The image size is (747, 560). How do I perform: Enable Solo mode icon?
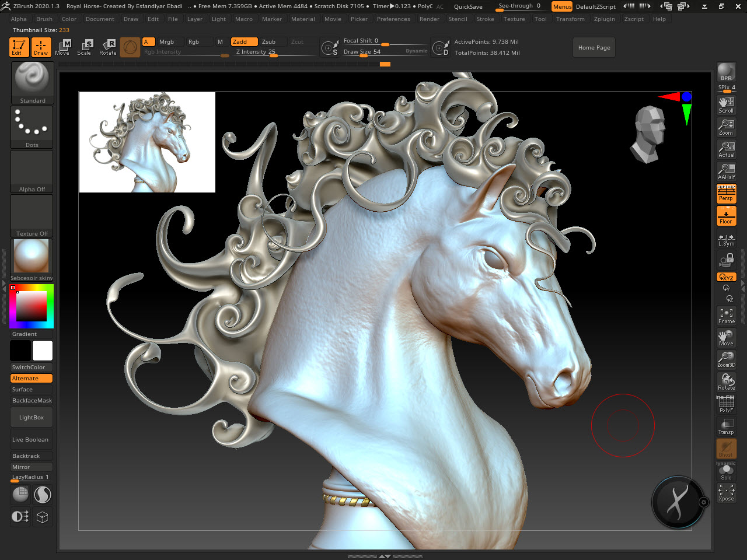(x=726, y=471)
